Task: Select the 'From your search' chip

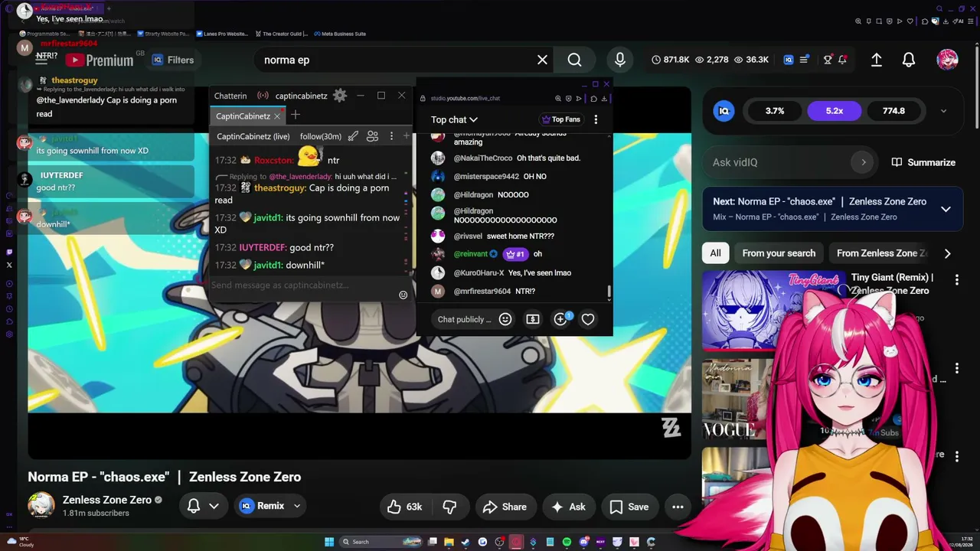Action: tap(779, 253)
